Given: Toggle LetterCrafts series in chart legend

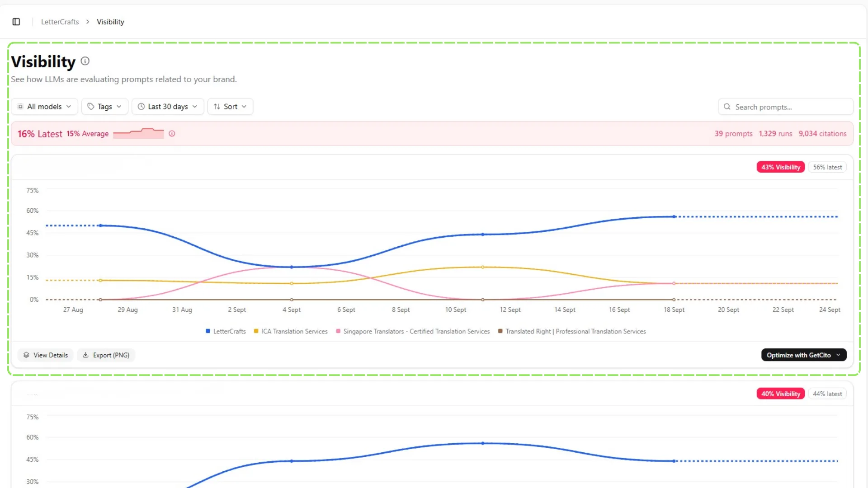Looking at the screenshot, I should tap(226, 331).
